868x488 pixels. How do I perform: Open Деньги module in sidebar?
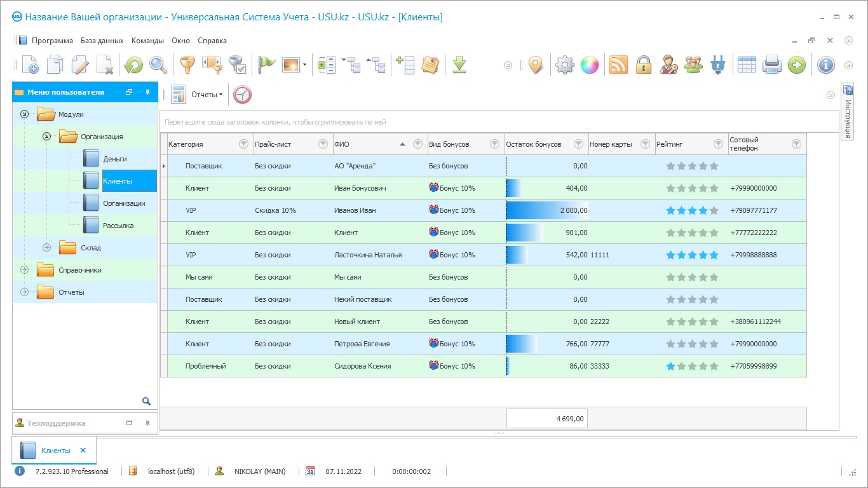click(114, 159)
